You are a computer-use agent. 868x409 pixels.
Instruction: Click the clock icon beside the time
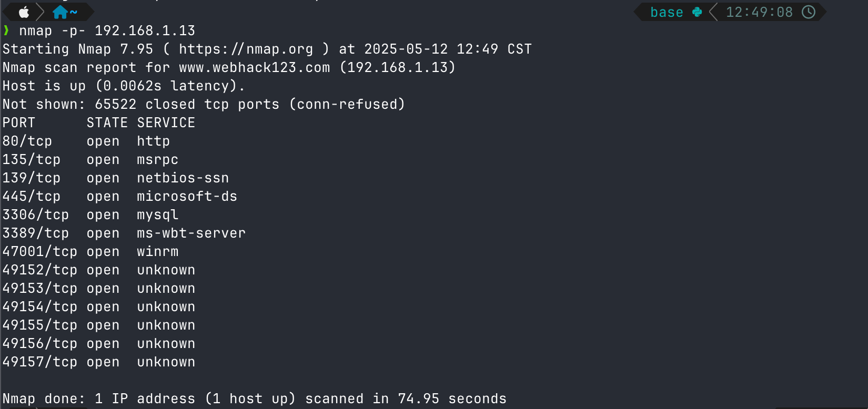pyautogui.click(x=809, y=12)
